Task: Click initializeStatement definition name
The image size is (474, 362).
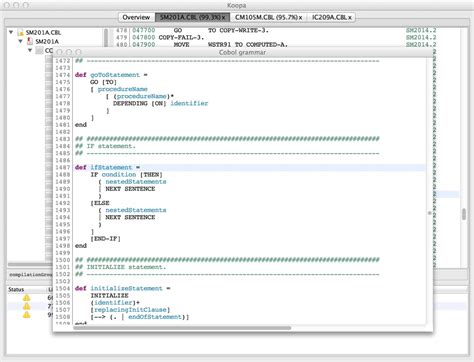Action: 126,288
